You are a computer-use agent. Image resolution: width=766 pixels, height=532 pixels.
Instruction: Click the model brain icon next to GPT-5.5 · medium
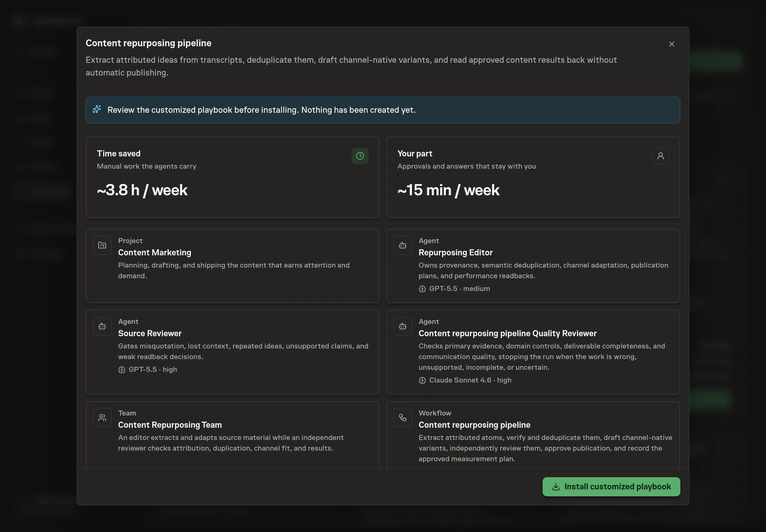pyautogui.click(x=422, y=289)
